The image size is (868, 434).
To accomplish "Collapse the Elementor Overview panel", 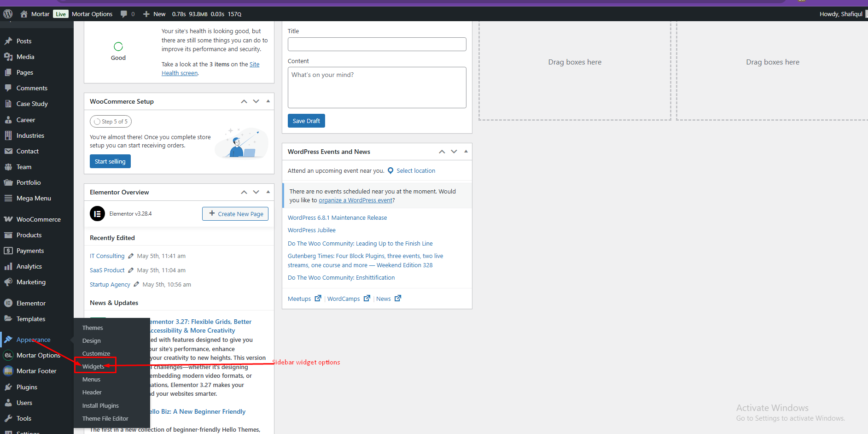I will click(x=268, y=192).
